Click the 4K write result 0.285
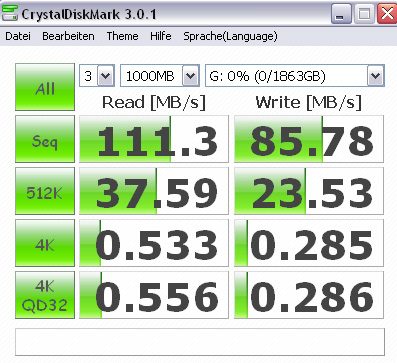 (309, 243)
